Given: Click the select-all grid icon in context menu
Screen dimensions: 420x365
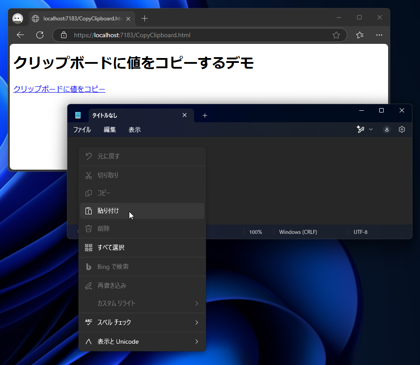Looking at the screenshot, I should click(x=88, y=248).
